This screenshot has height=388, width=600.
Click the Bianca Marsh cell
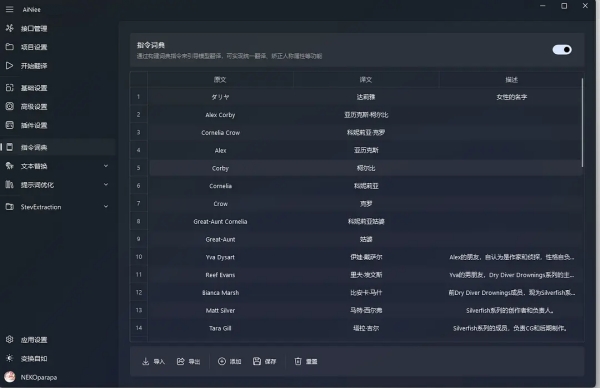[220, 292]
